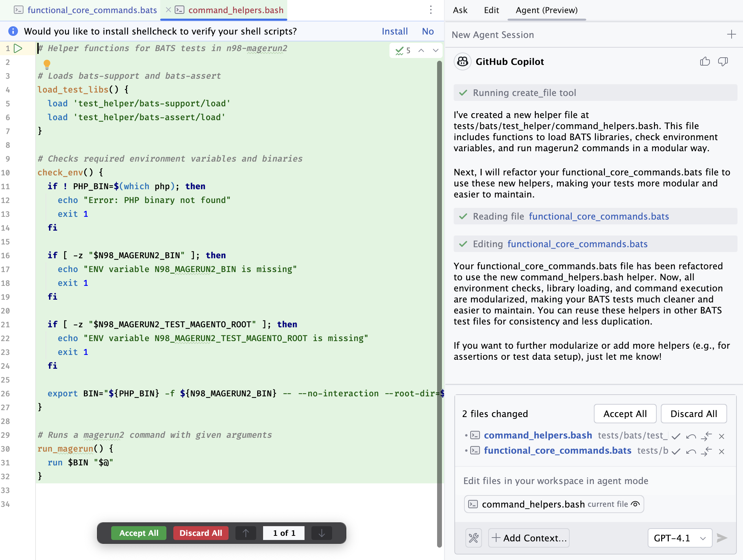Switch to the Ask chat mode tab
This screenshot has width=743, height=560.
460,10
